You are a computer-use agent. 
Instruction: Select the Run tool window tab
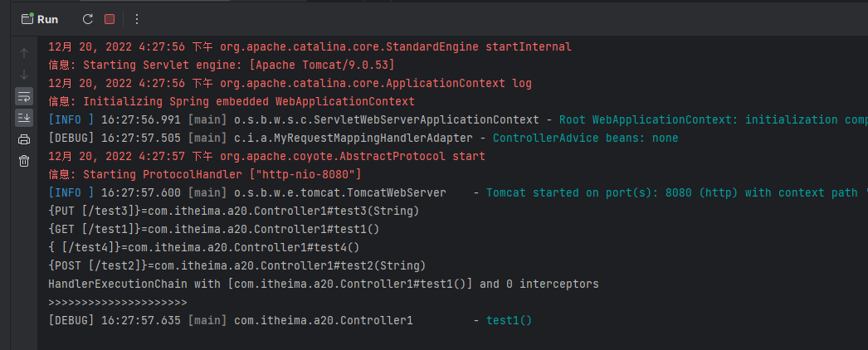click(x=47, y=19)
